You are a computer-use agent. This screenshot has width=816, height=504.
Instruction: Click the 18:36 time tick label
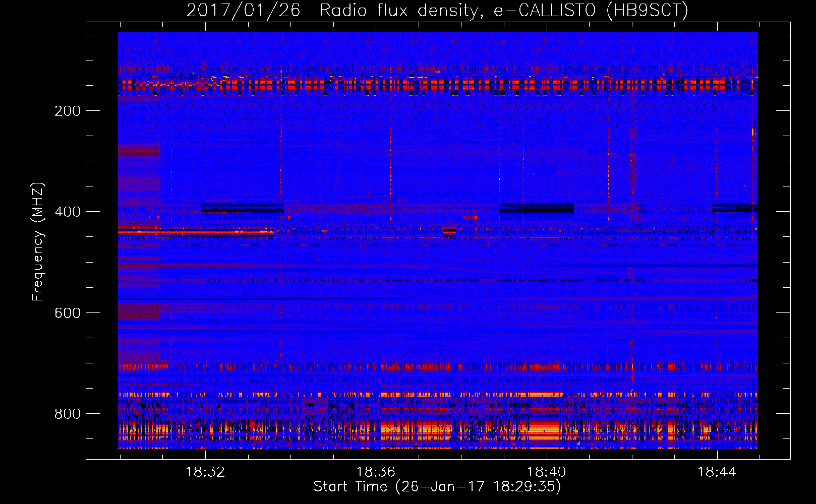coord(376,472)
